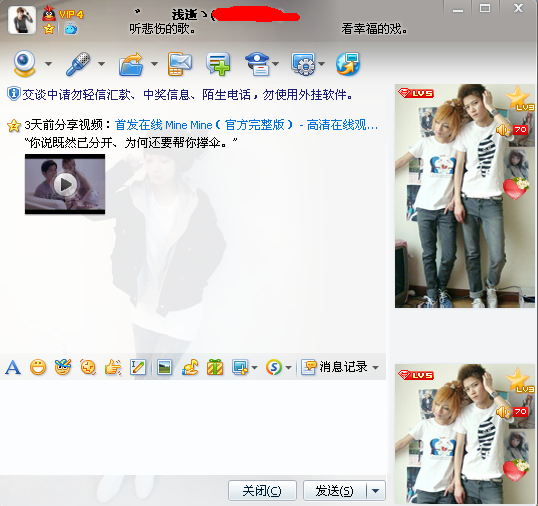Expand the screen capture options arrow

coord(254,368)
